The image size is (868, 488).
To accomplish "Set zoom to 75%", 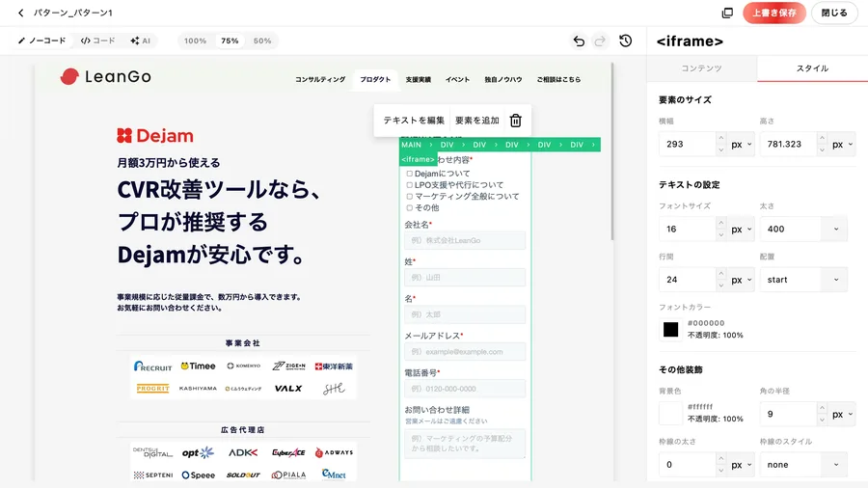I will click(x=230, y=41).
